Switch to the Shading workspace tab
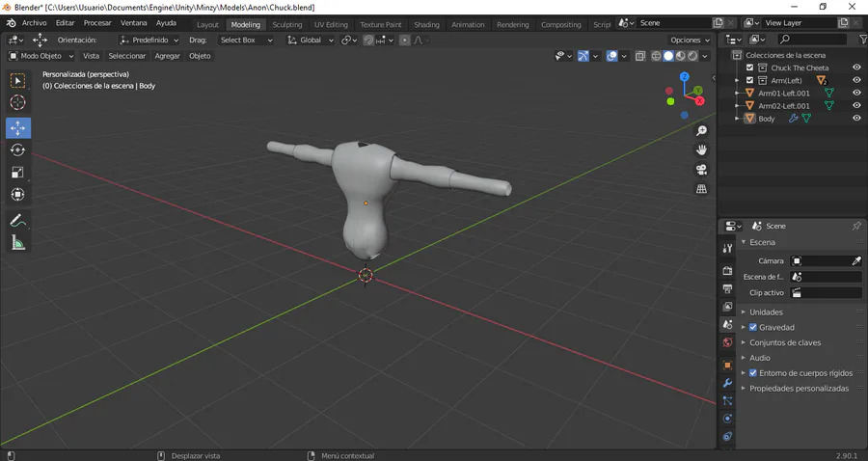 (x=426, y=24)
